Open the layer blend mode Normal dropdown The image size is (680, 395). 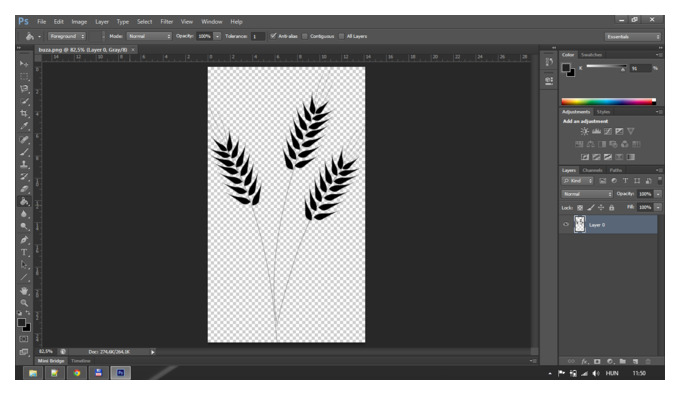pyautogui.click(x=587, y=194)
